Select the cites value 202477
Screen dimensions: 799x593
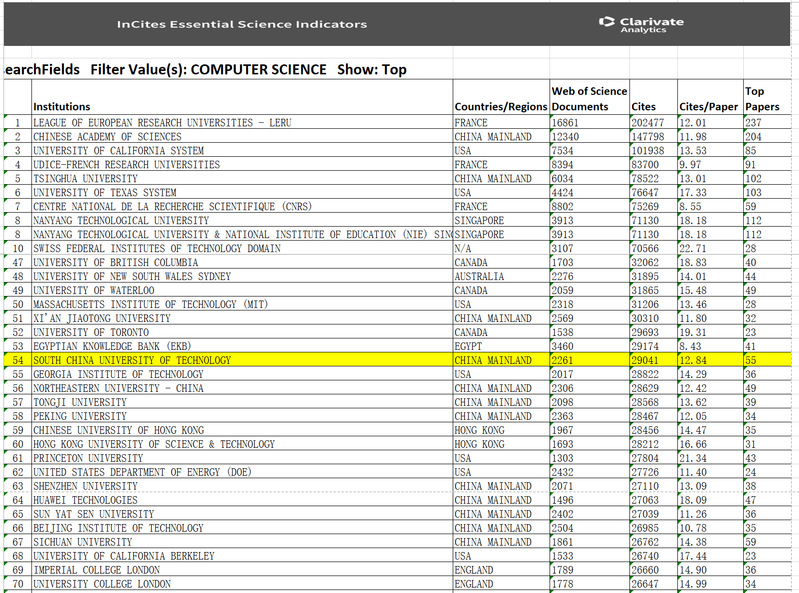point(653,122)
